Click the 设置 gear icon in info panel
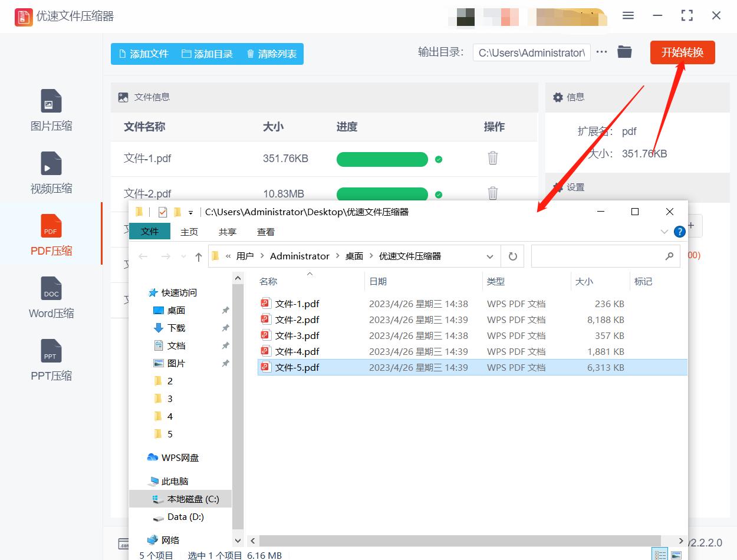 point(558,187)
